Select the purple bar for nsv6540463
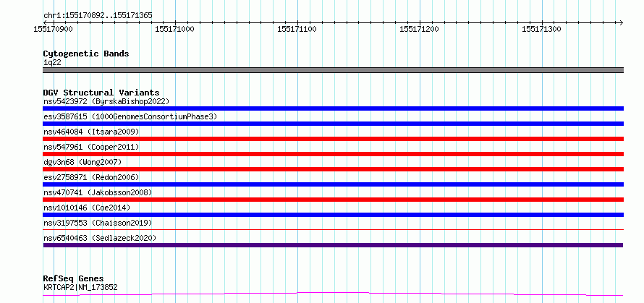Viewport: 644px width, 303px height. tap(333, 245)
